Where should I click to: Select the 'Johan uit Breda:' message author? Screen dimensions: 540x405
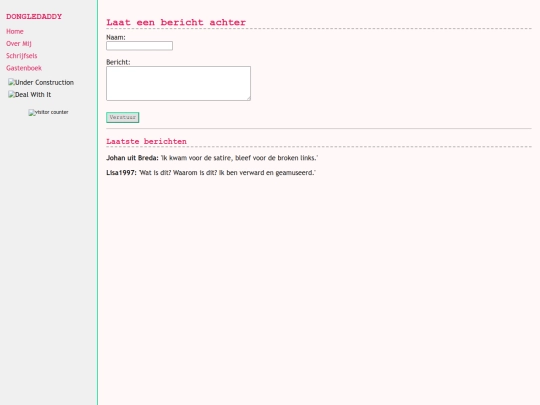[x=132, y=158]
